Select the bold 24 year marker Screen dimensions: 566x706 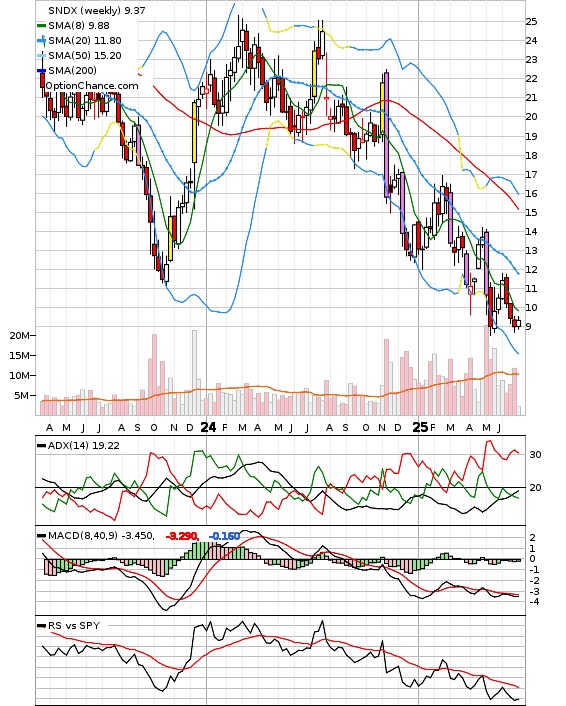click(x=208, y=427)
